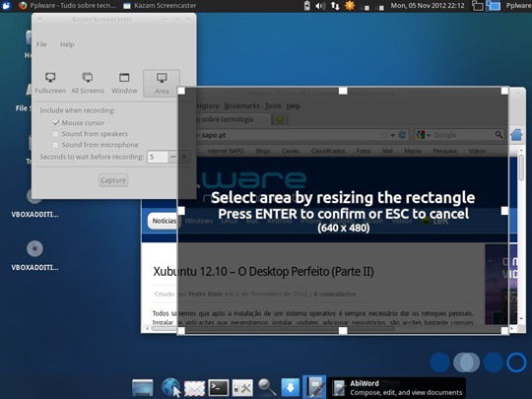
Task: Click the Capture button in Kazam
Action: click(113, 180)
